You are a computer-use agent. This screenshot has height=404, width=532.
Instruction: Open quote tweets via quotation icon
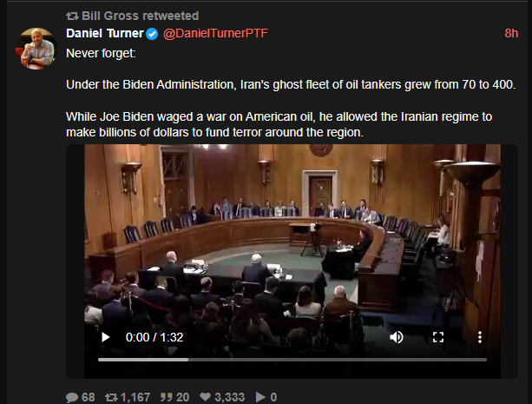[167, 397]
